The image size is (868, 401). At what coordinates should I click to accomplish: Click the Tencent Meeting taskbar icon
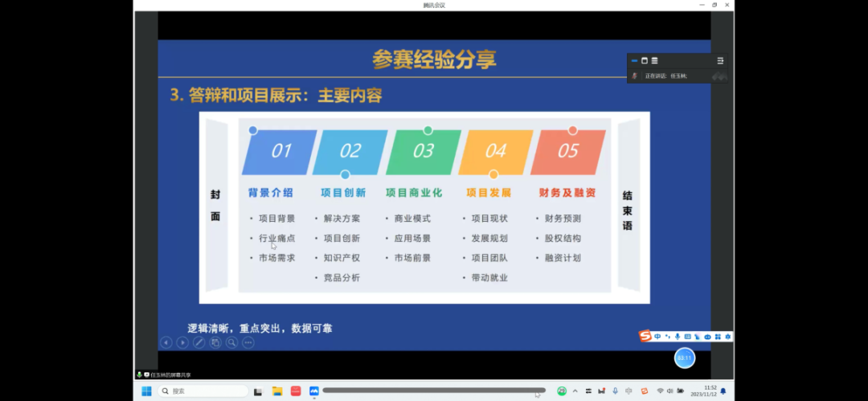(x=314, y=391)
